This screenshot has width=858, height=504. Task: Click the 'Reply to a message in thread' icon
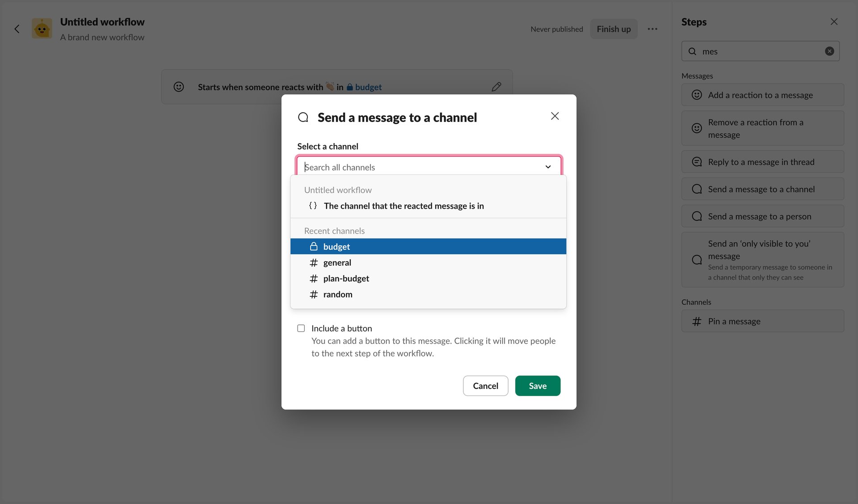(x=697, y=161)
